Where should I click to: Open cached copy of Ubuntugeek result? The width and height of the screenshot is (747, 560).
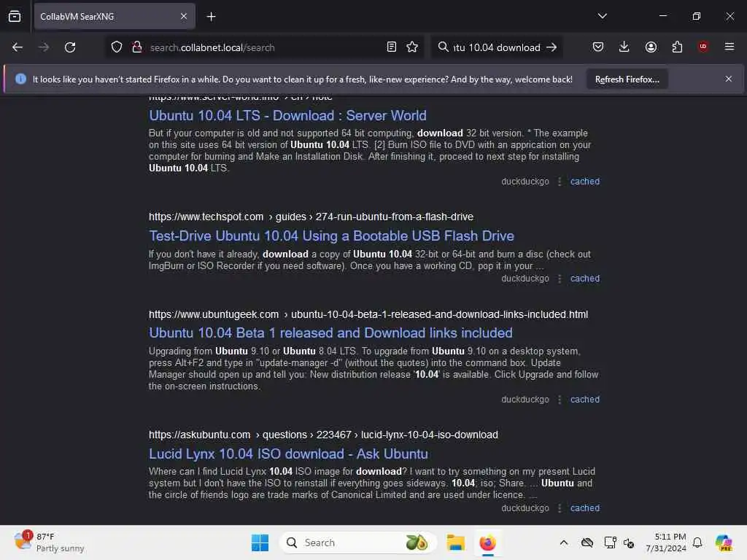coord(584,400)
